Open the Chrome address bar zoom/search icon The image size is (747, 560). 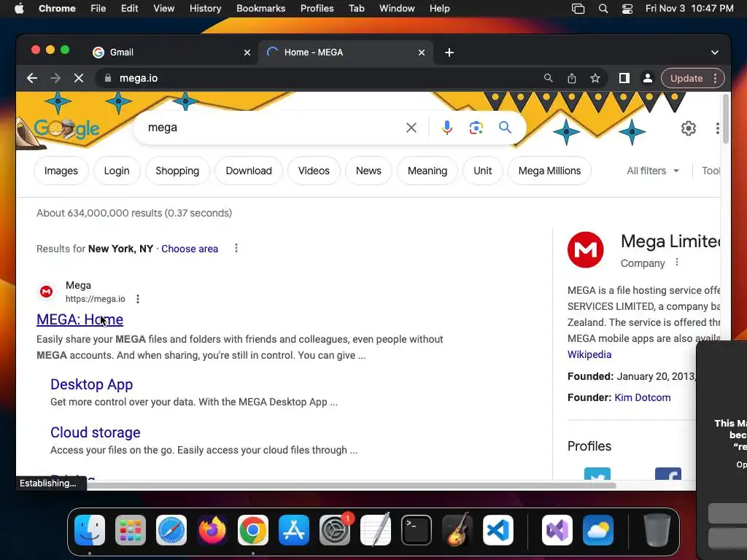coord(549,78)
